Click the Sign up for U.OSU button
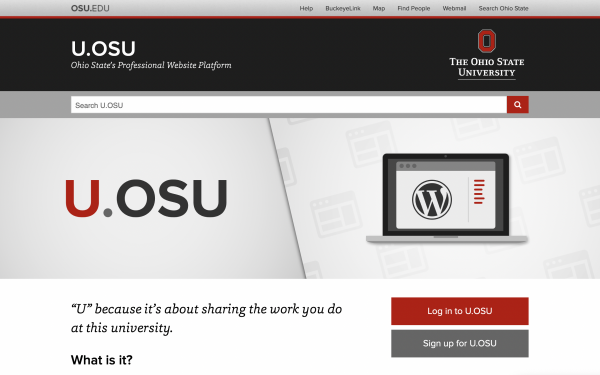 coord(460,344)
